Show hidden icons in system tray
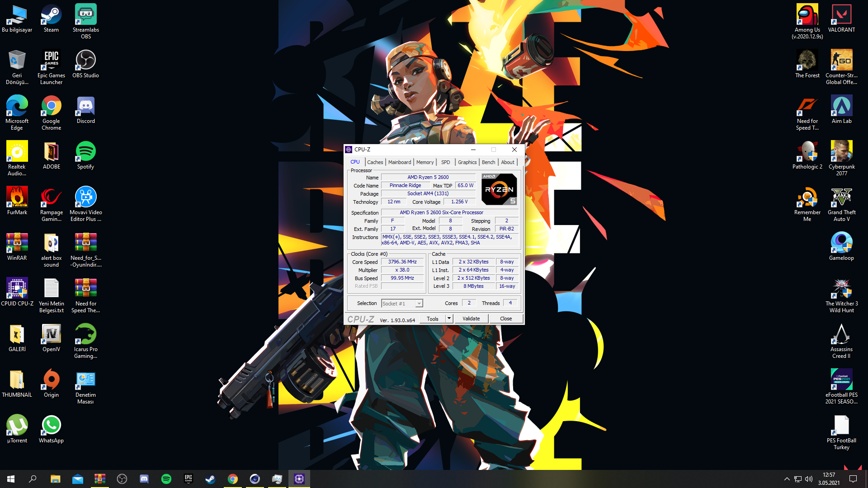The width and height of the screenshot is (868, 488). click(787, 479)
